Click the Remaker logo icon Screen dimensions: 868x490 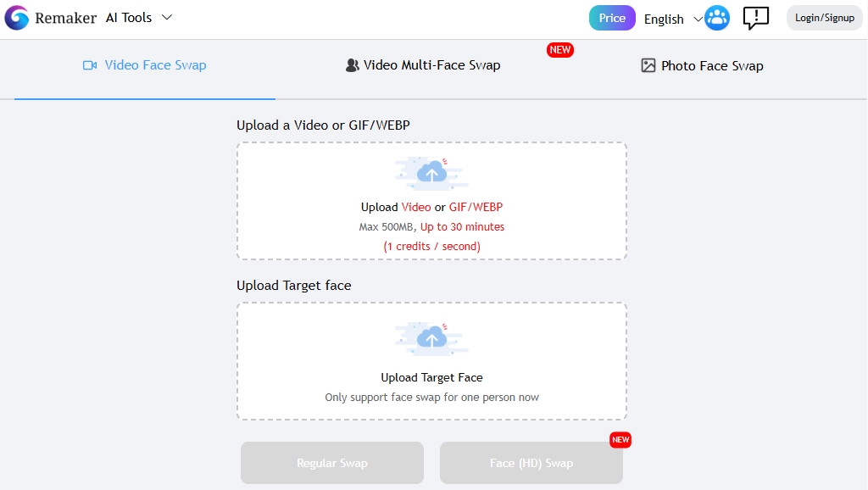pyautogui.click(x=16, y=17)
